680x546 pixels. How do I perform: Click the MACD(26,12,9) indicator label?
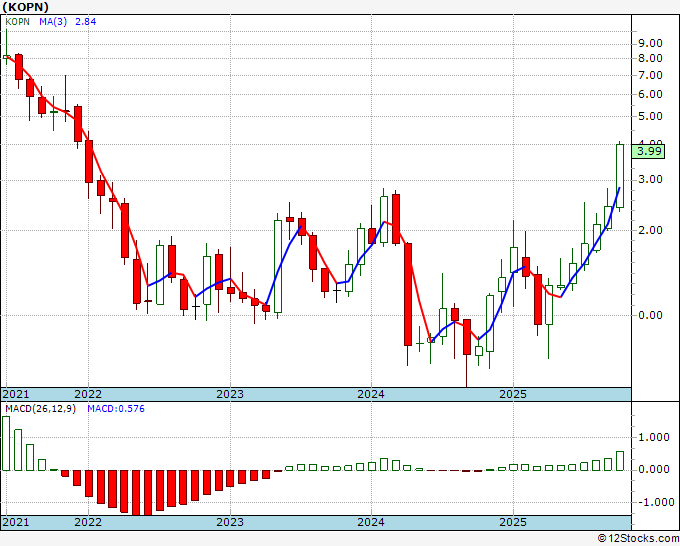click(x=40, y=409)
